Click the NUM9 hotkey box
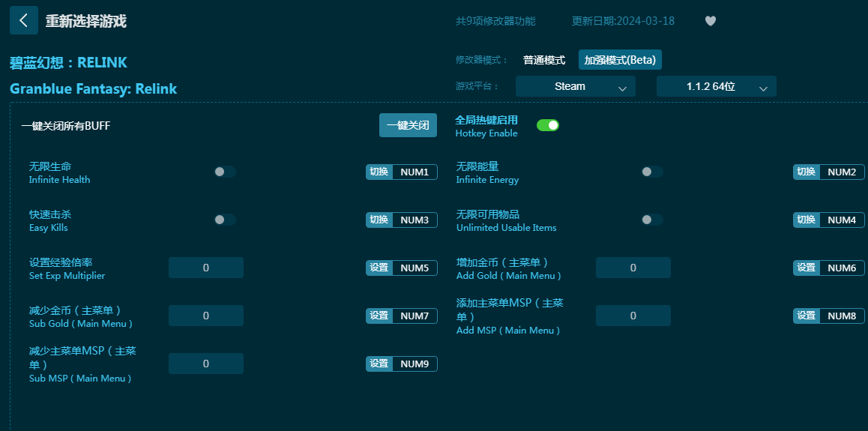The image size is (868, 431). click(x=415, y=364)
